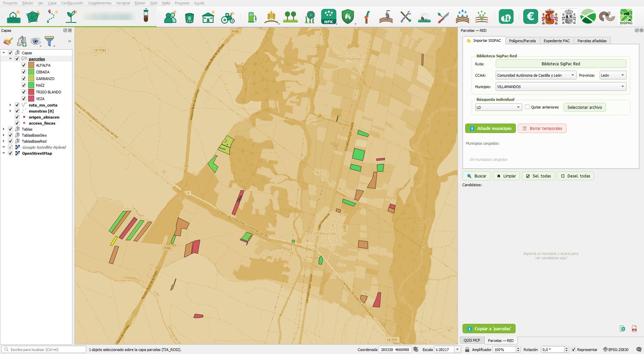Click the seed bucket icon
The height and width of the screenshot is (354, 644).
[189, 17]
